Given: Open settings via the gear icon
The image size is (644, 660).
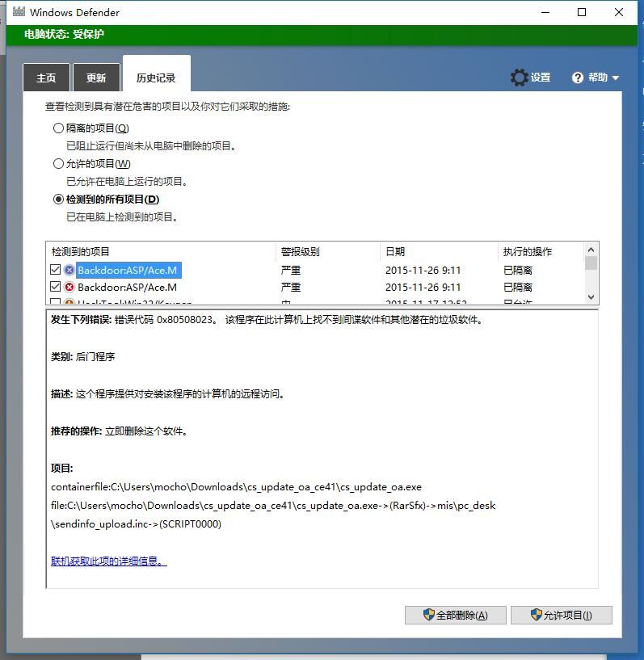Looking at the screenshot, I should 519,78.
